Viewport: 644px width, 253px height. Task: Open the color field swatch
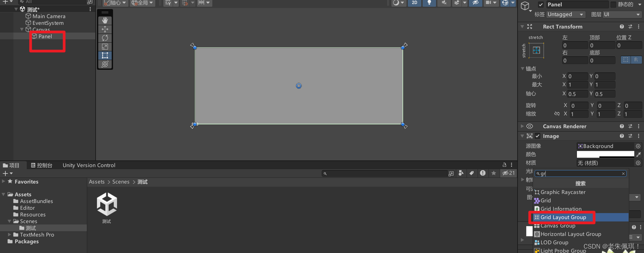[x=605, y=154]
